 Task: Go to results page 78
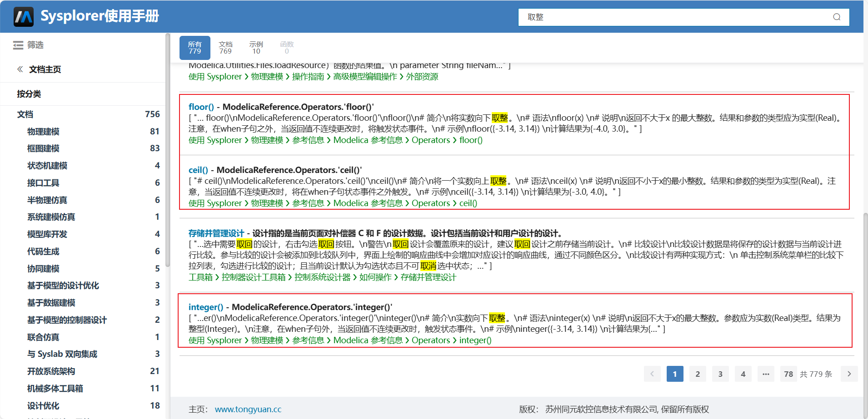(x=788, y=374)
